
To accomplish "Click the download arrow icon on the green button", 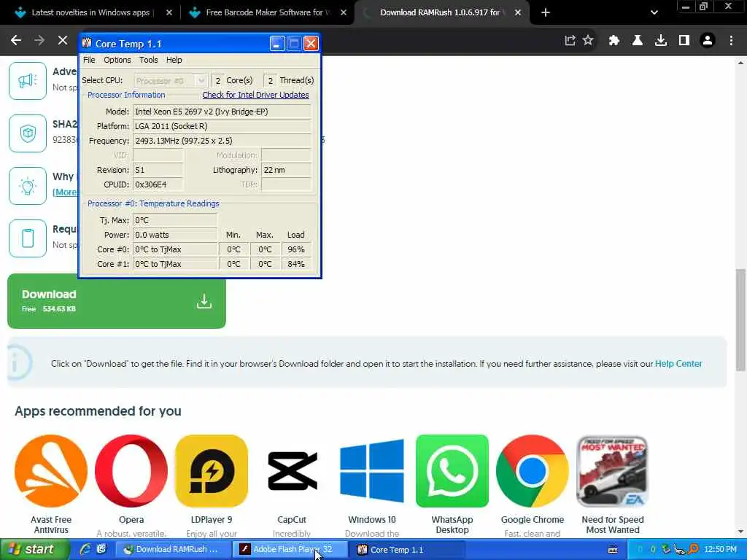I will point(204,301).
